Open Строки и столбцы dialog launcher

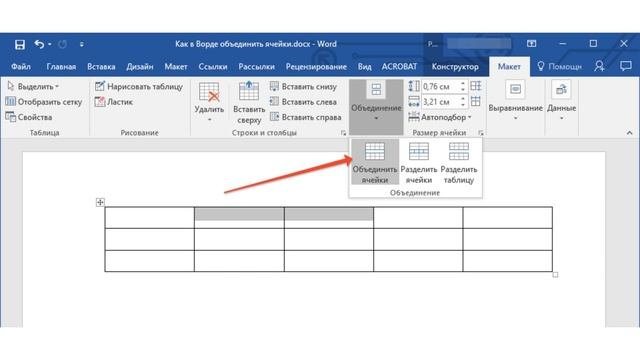[343, 133]
